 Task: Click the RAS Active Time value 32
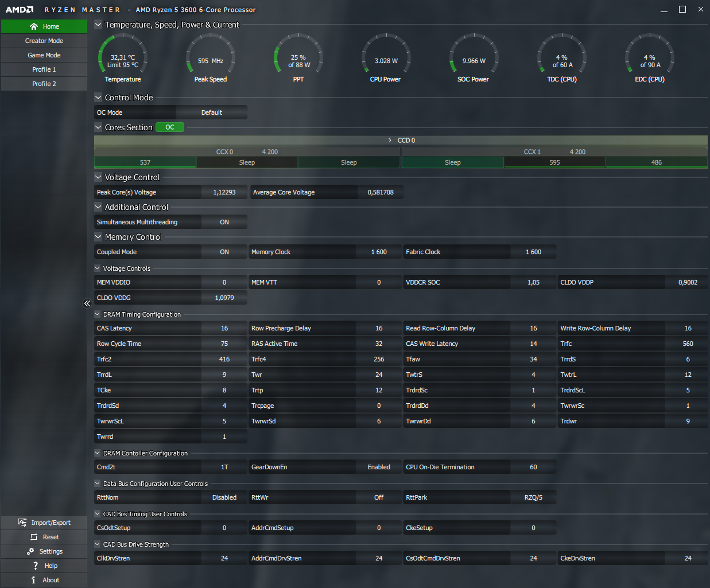click(x=379, y=344)
